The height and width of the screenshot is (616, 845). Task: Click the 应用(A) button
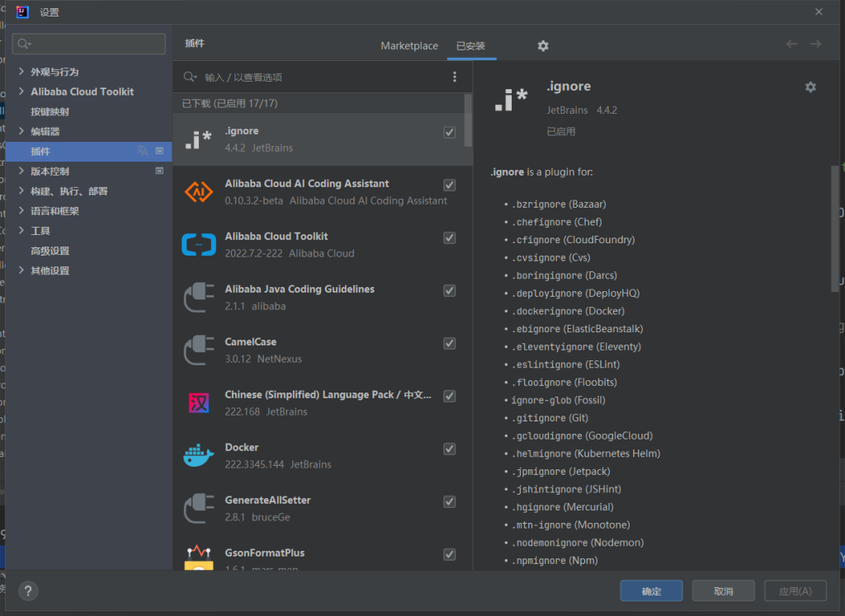click(x=795, y=591)
